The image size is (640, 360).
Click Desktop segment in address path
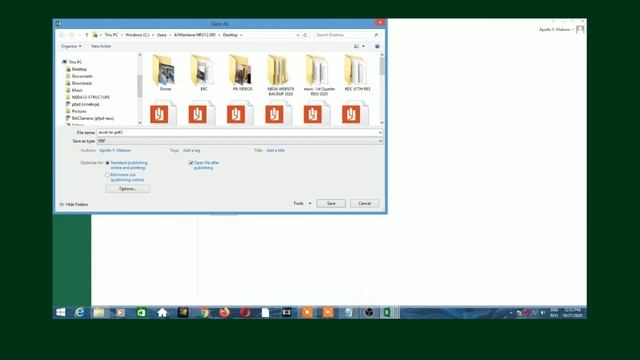(230, 35)
